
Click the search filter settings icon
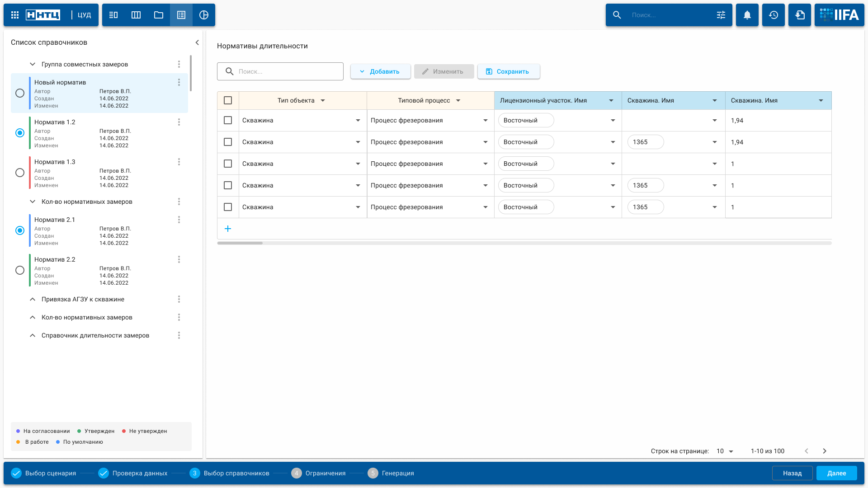coord(721,15)
